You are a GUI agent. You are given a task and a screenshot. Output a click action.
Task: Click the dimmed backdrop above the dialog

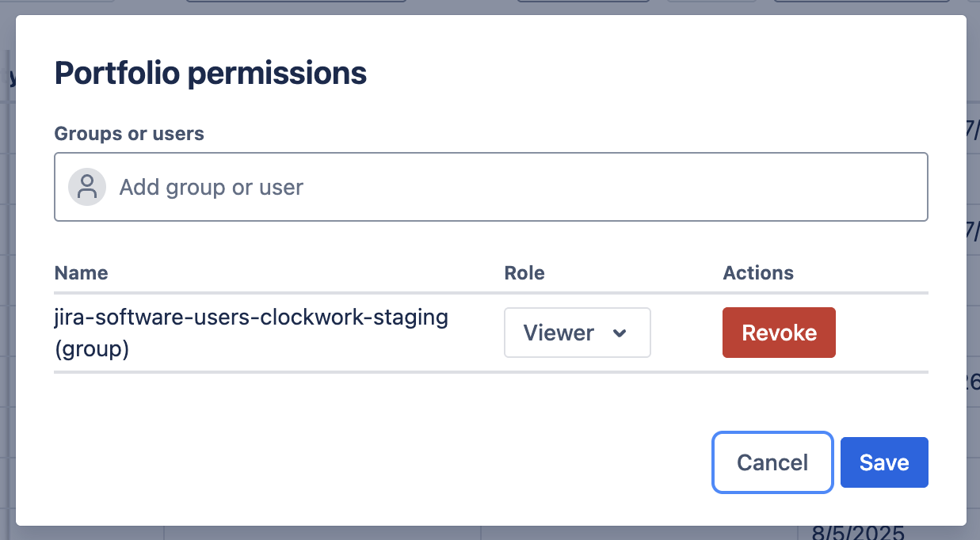pyautogui.click(x=459, y=6)
